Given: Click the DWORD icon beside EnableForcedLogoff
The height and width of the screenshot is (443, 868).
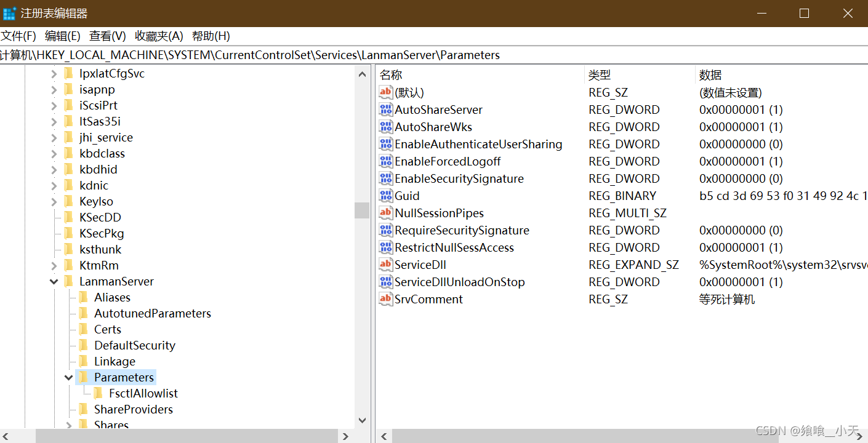Looking at the screenshot, I should (386, 161).
